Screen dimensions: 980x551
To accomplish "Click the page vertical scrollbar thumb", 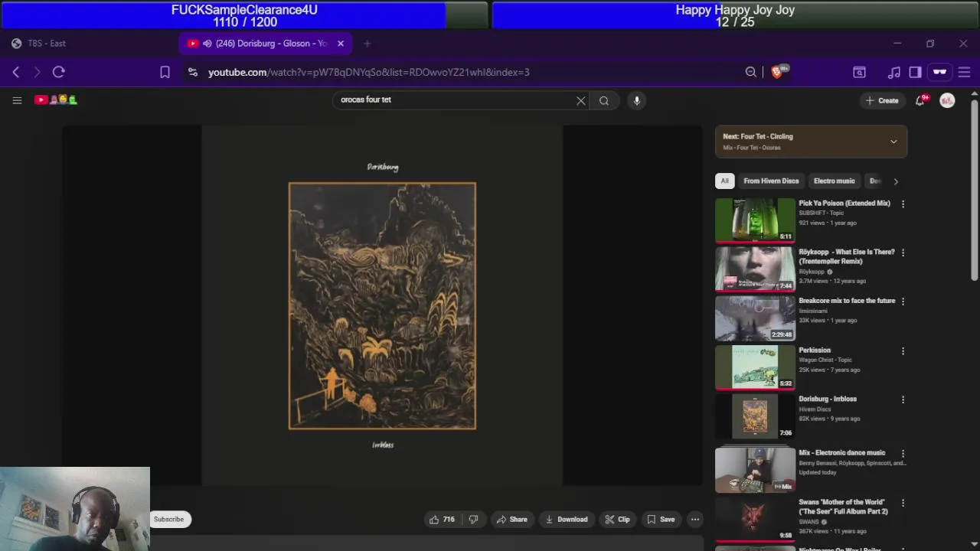I will [974, 191].
